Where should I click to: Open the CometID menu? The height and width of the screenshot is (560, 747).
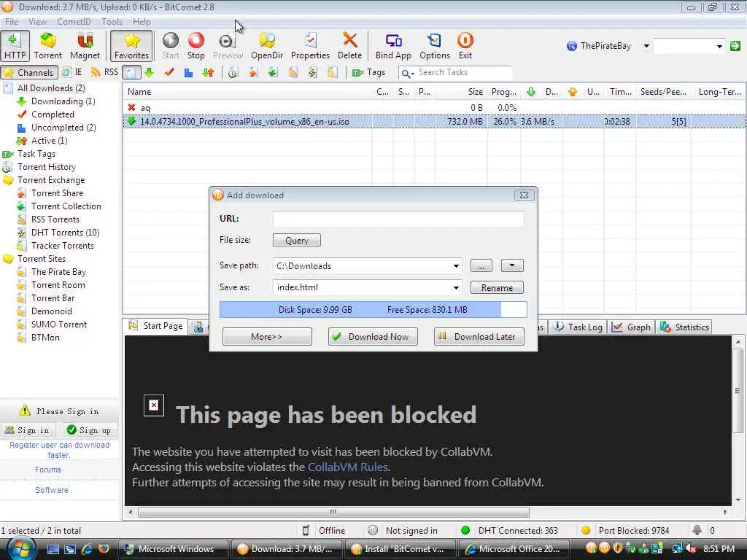pos(74,22)
